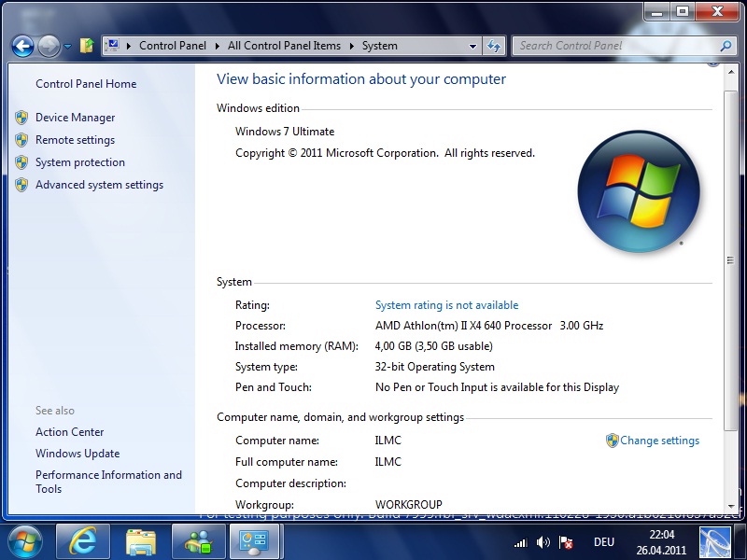747x560 pixels.
Task: Click the icon right of the clock
Action: tap(715, 542)
